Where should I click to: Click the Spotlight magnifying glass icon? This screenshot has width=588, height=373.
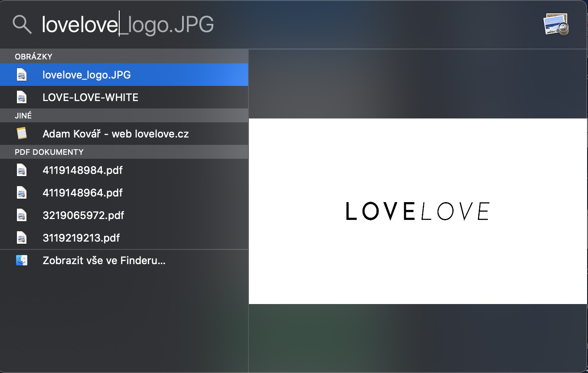point(22,25)
